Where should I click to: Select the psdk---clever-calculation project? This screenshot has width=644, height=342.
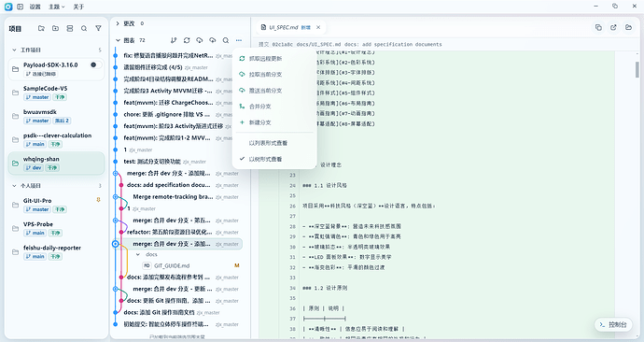pos(56,139)
